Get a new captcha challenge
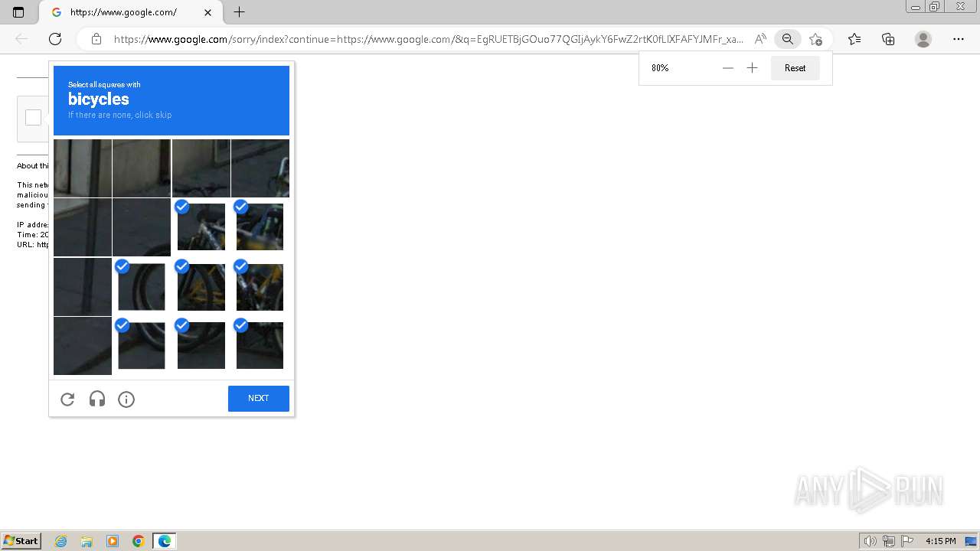 click(67, 399)
